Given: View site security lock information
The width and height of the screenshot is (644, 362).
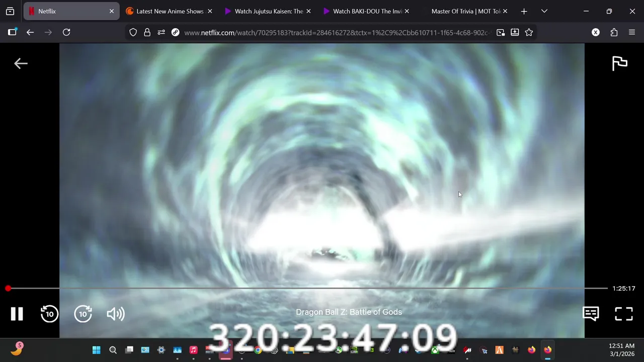Looking at the screenshot, I should 147,32.
